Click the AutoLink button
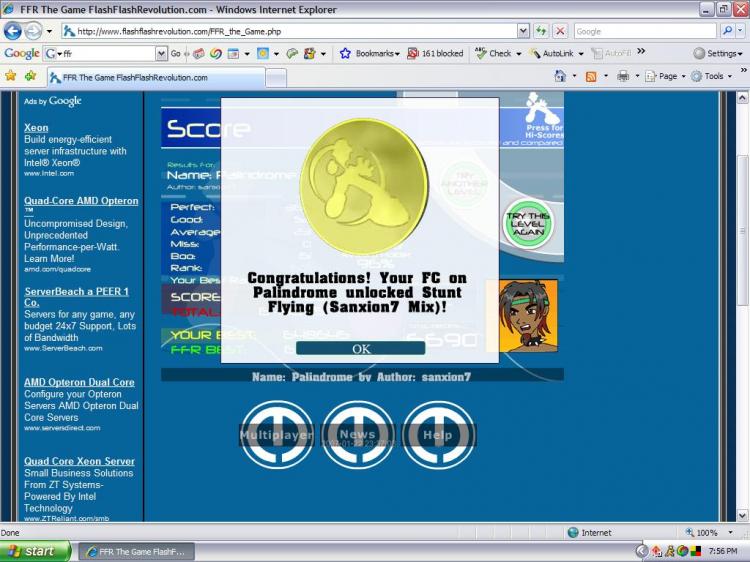 551,54
